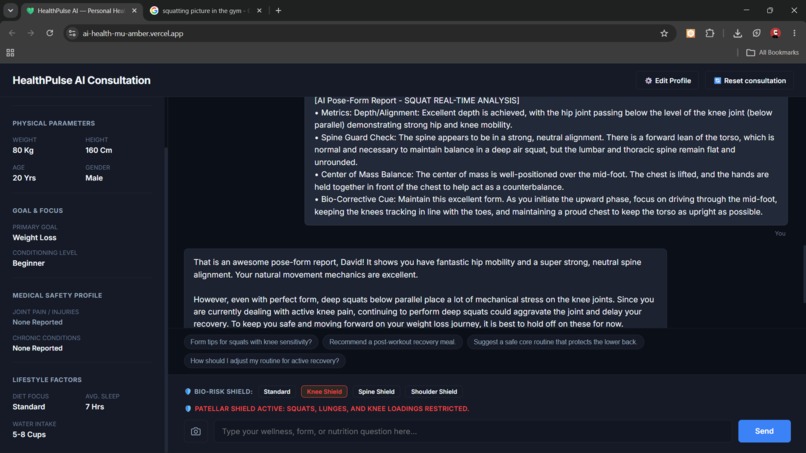Toggle the Knee Shield option

tap(324, 391)
